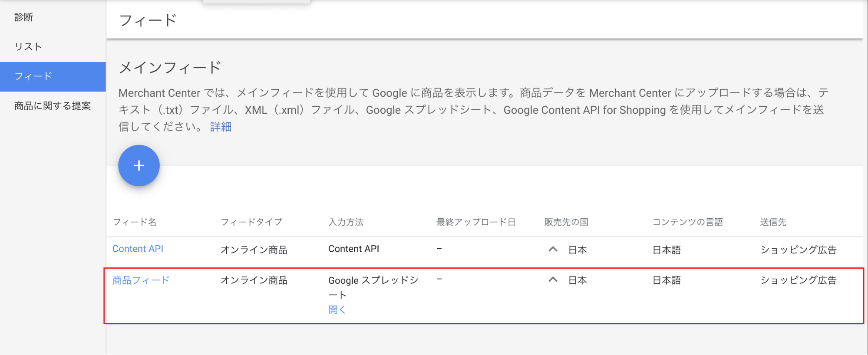Click Google スプレッドシート text in 商品フィード row

pos(373,281)
